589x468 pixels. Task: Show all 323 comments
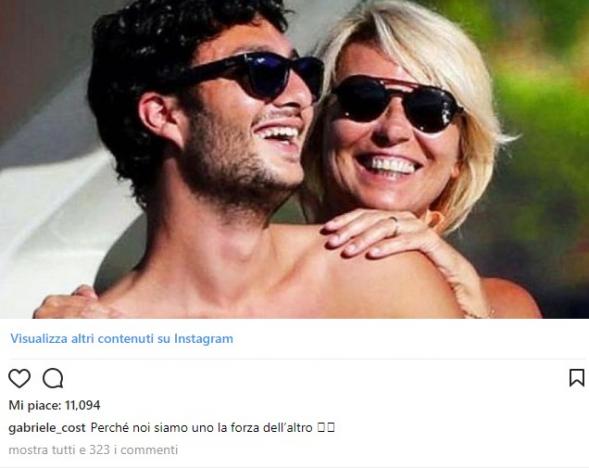pos(93,450)
